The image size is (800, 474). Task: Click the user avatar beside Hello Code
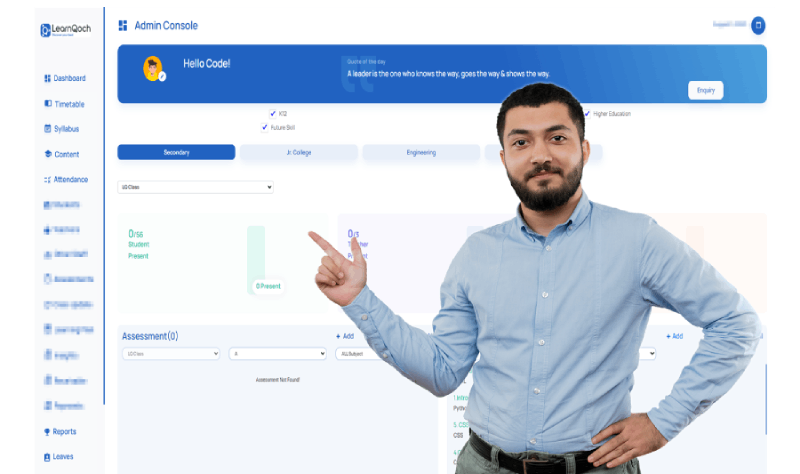(x=153, y=68)
